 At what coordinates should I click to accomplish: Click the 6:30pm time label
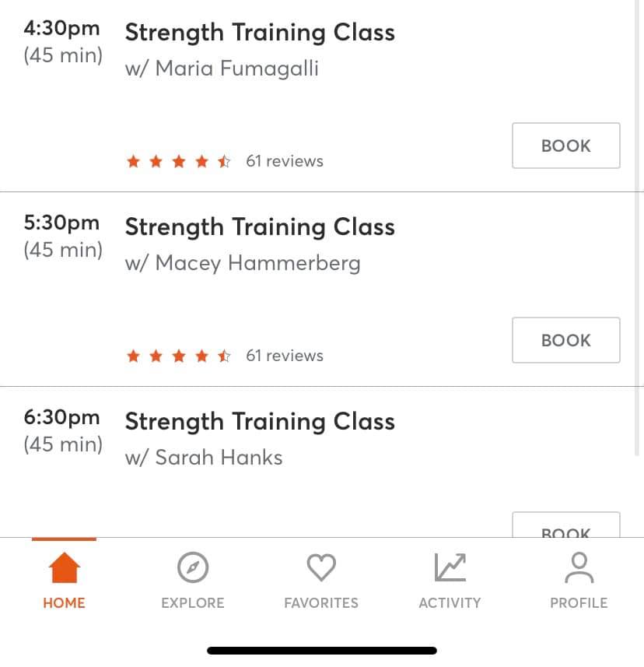coord(62,418)
